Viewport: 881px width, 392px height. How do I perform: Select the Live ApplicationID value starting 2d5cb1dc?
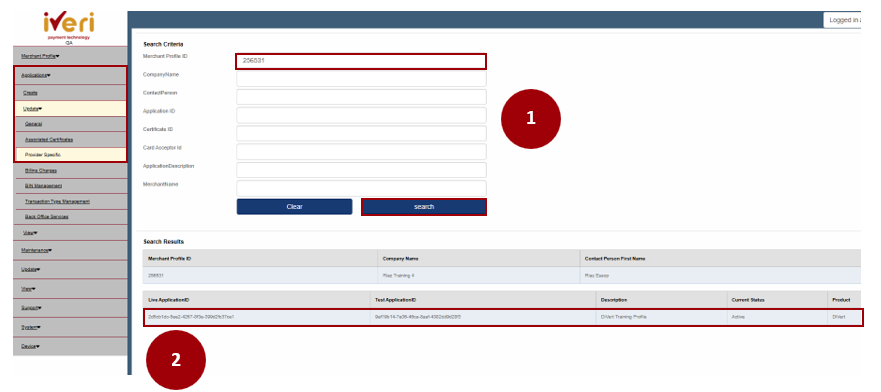click(x=191, y=317)
